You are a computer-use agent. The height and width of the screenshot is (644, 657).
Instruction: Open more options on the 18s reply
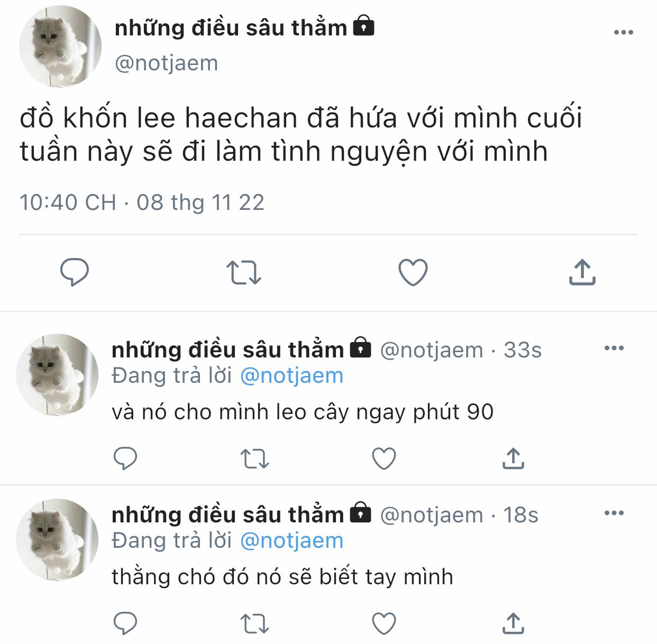click(614, 513)
